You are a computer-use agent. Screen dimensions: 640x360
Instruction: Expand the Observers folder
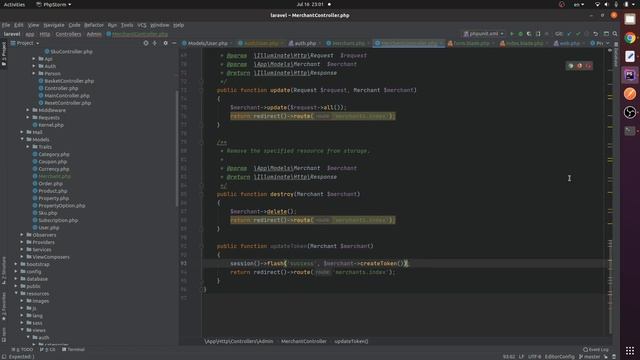pyautogui.click(x=22, y=235)
